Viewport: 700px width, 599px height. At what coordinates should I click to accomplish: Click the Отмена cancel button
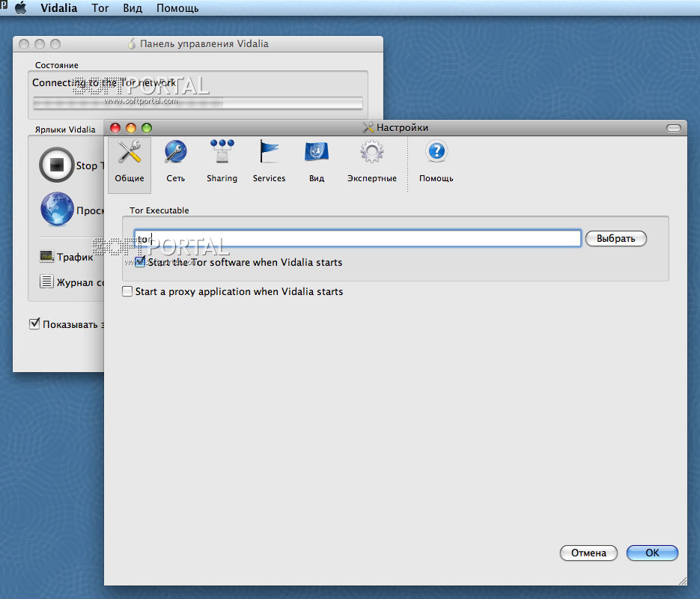pos(588,553)
